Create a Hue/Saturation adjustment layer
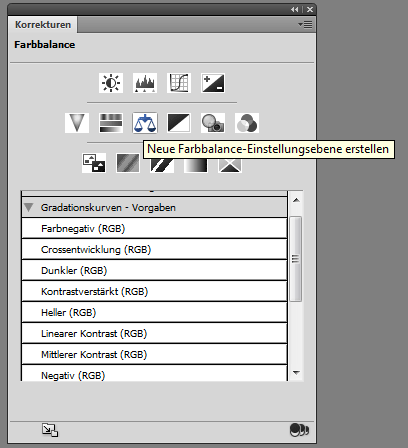 coord(111,123)
